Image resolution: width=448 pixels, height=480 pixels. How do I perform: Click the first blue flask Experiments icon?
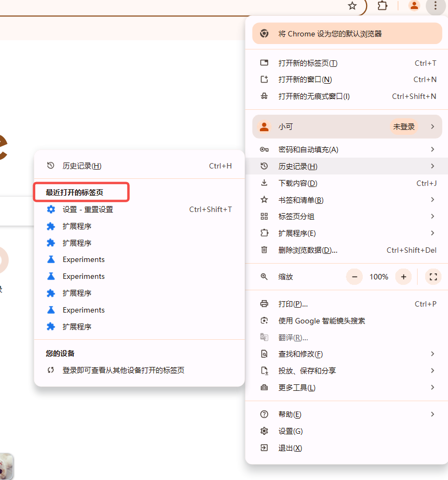click(51, 259)
